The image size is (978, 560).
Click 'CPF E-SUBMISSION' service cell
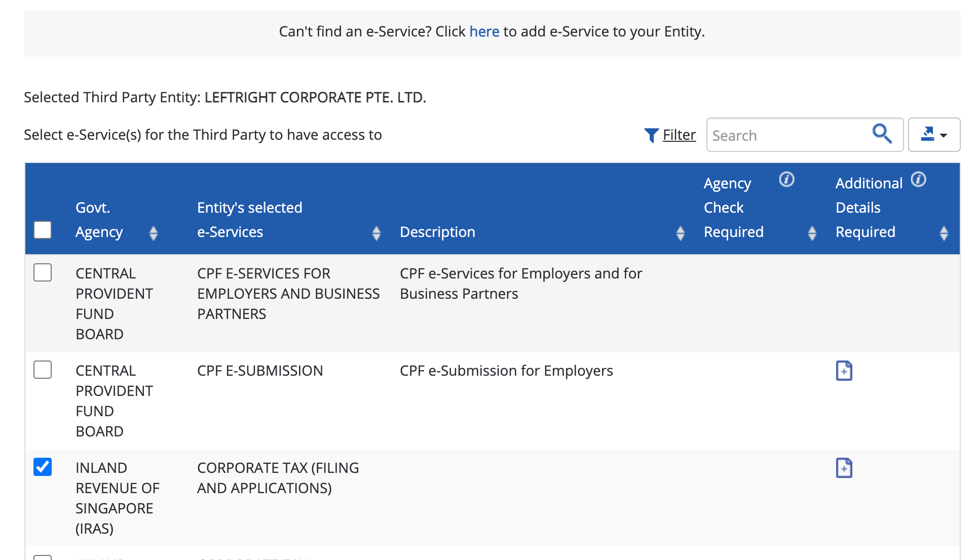tap(260, 371)
